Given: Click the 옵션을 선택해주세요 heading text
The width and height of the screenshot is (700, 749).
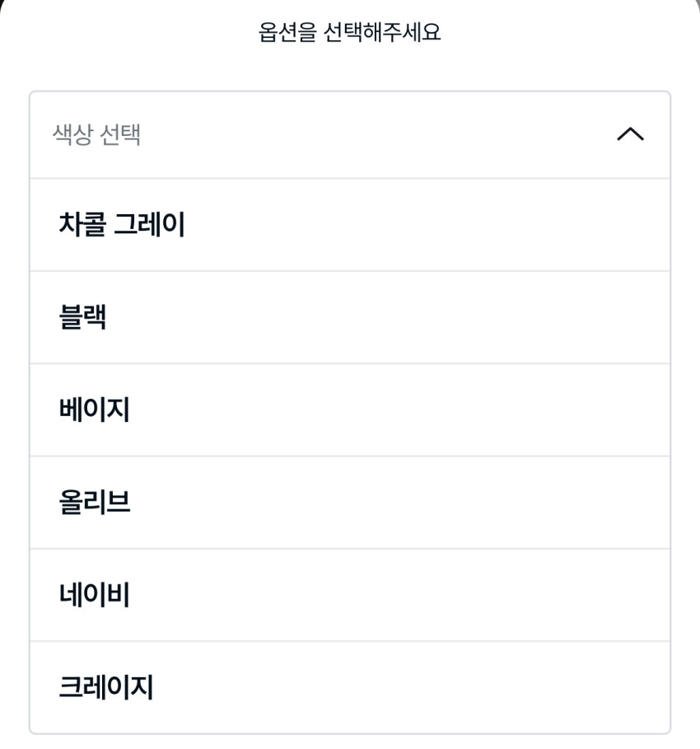Looking at the screenshot, I should click(350, 33).
